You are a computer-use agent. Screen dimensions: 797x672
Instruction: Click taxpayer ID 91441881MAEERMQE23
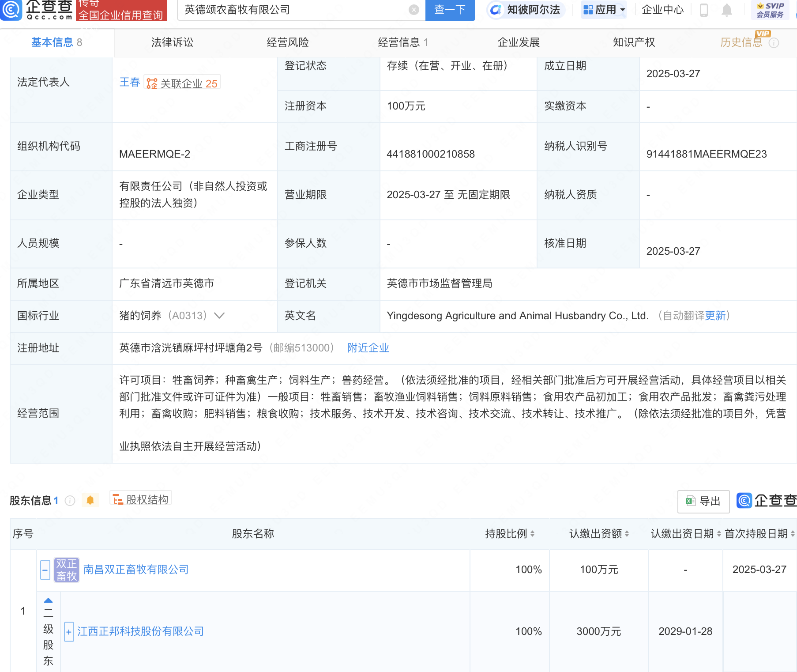coord(707,154)
